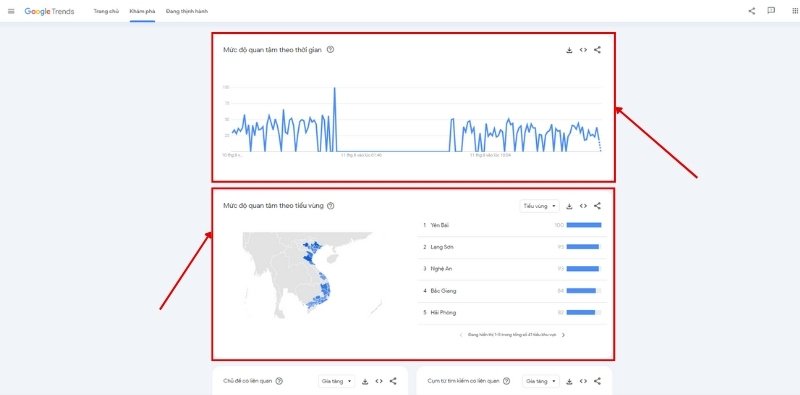
Task: Open Gia tăng dropdown in related topics card
Action: click(x=336, y=381)
